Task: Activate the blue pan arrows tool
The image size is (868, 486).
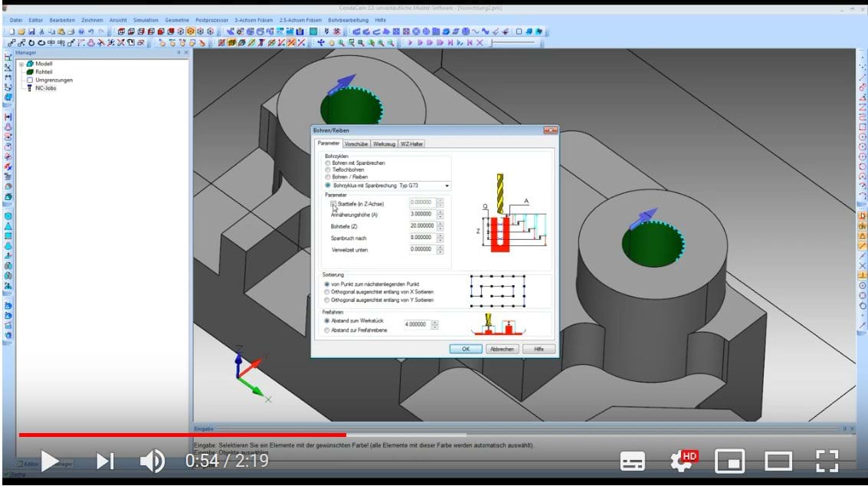Action: (x=320, y=42)
